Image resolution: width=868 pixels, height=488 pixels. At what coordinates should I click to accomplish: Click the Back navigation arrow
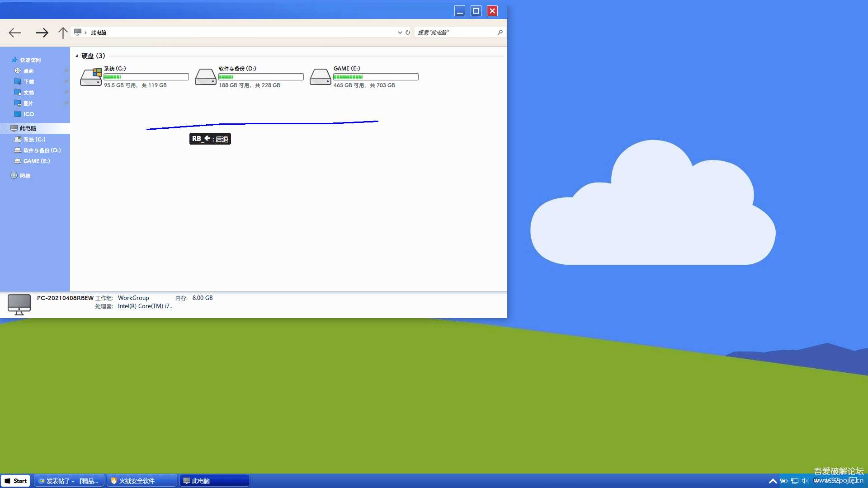pyautogui.click(x=15, y=33)
